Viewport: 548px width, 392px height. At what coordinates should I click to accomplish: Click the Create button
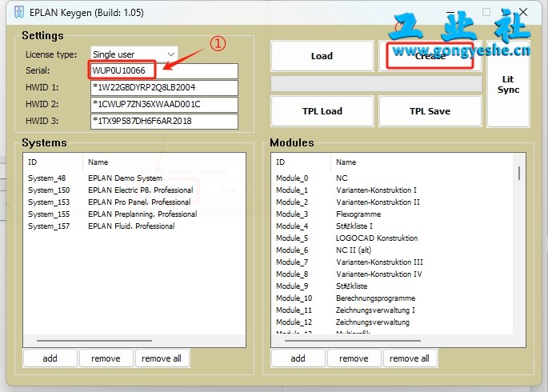(430, 56)
